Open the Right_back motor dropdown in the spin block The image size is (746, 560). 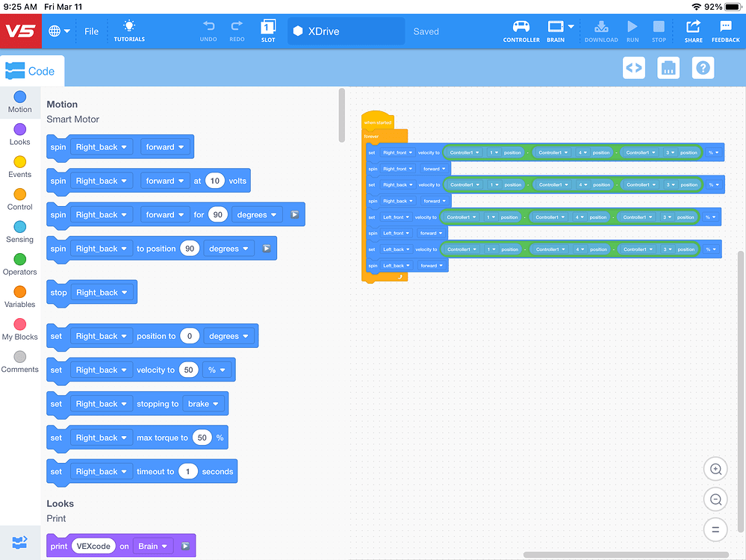tap(102, 146)
